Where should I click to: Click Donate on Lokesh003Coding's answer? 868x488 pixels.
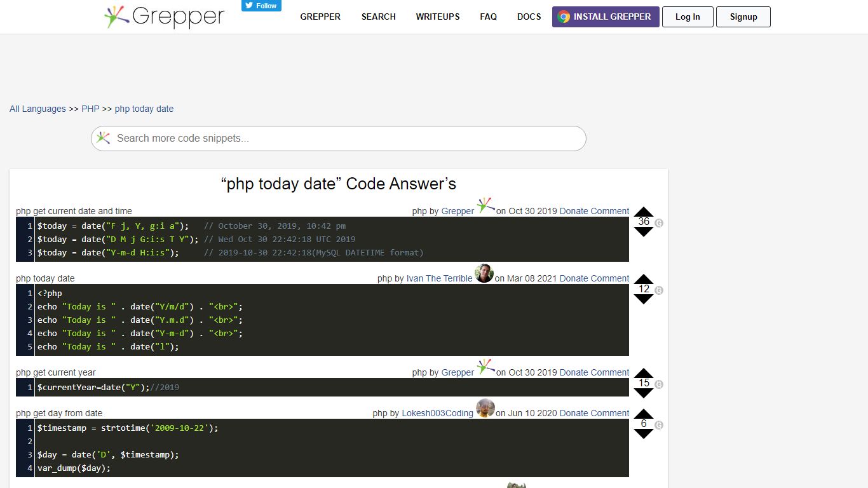pos(574,413)
